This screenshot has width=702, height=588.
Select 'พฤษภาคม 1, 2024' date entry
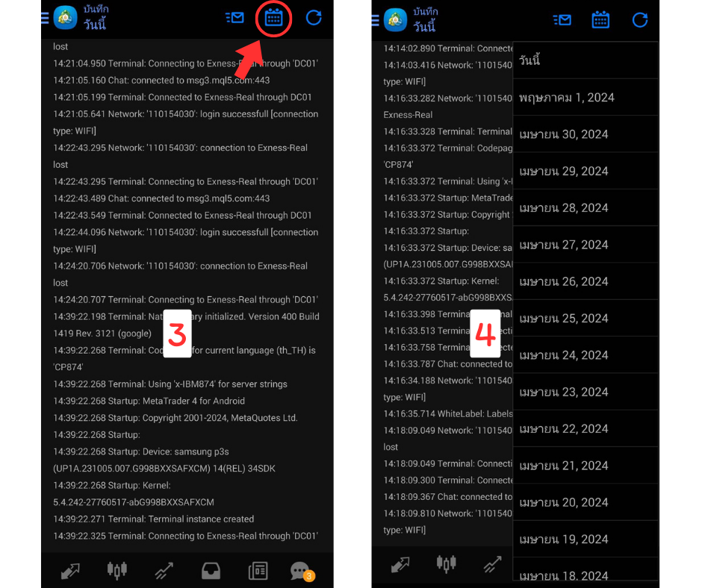click(585, 98)
